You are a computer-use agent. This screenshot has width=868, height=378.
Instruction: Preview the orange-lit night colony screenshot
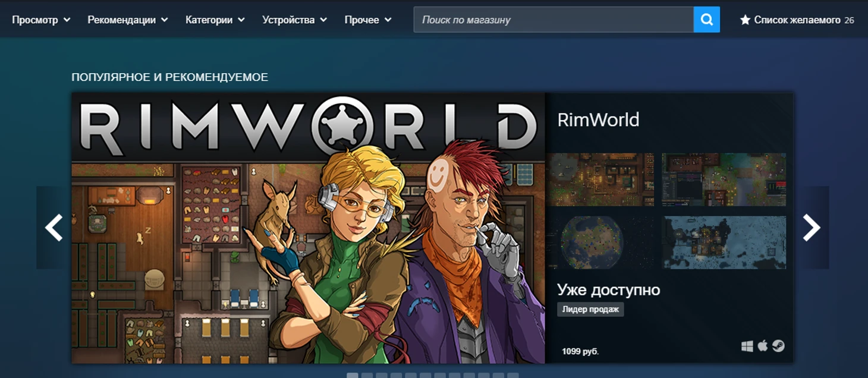600,179
